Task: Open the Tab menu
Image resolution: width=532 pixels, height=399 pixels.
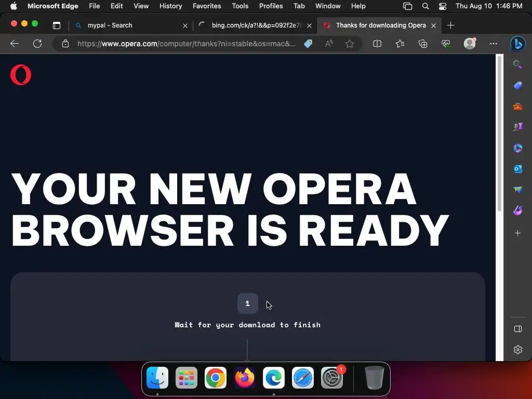Action: coord(299,6)
